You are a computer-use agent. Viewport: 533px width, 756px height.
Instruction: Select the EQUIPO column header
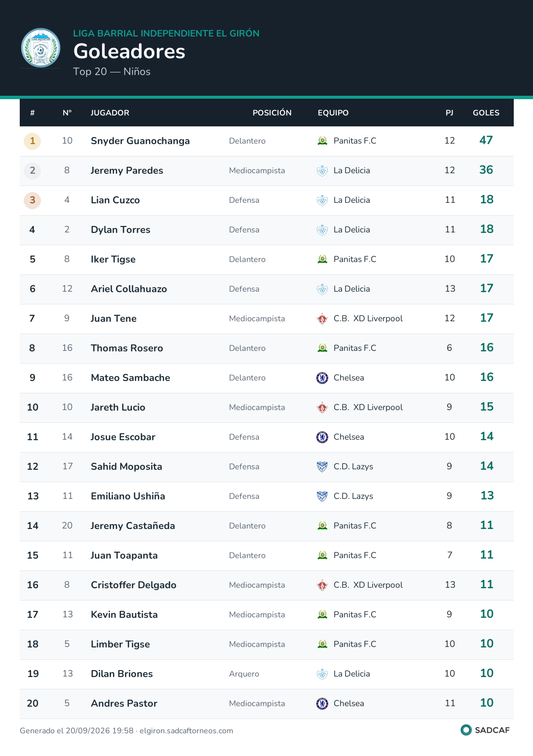tap(333, 113)
